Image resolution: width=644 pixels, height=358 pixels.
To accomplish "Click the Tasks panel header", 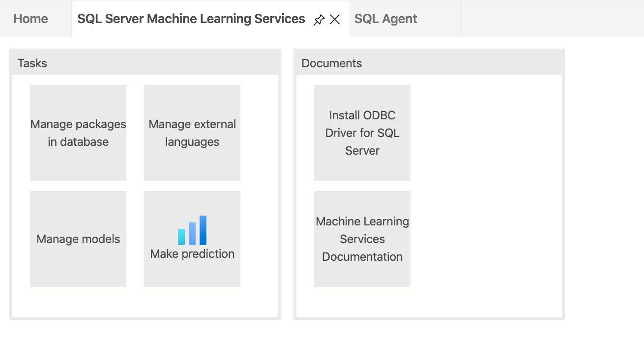I will tap(145, 63).
